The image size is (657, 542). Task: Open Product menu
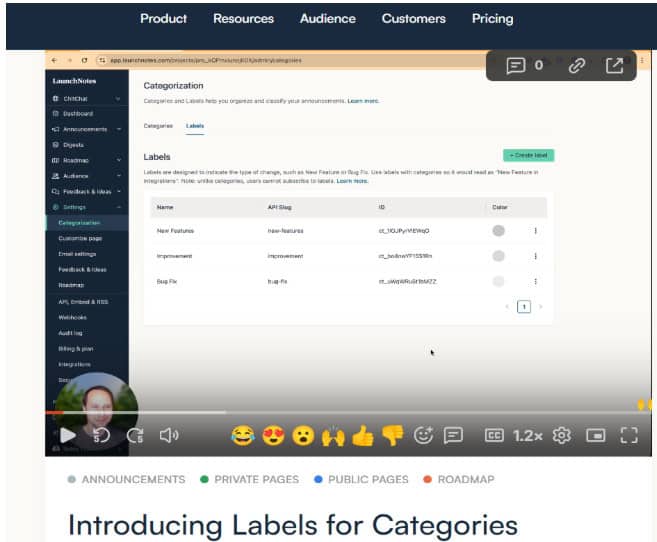point(163,18)
